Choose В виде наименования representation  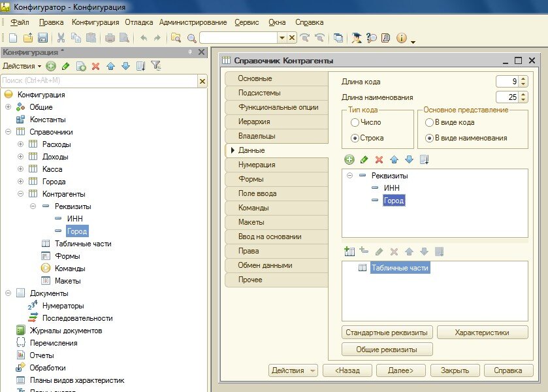click(429, 138)
